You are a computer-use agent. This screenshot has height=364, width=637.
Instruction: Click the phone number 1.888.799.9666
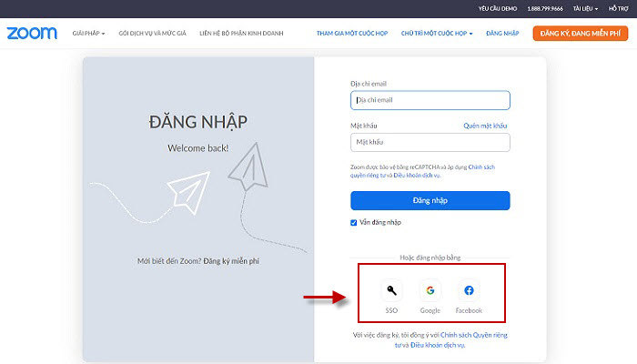545,8
